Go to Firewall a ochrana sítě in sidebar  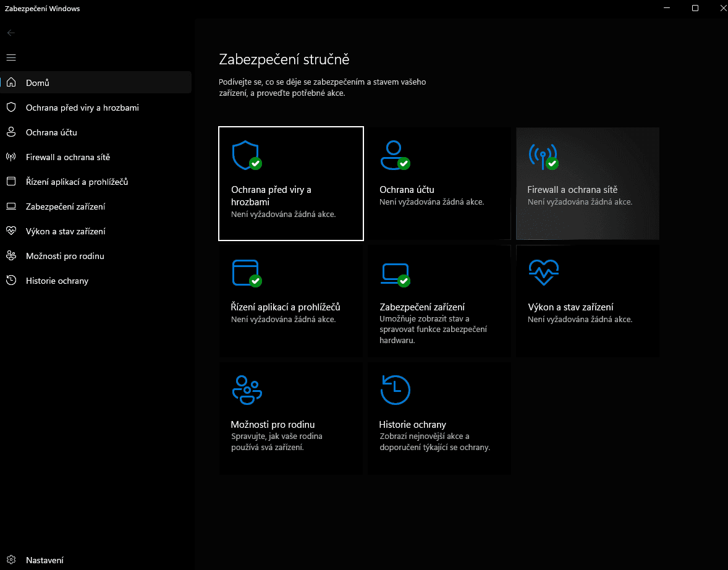click(96, 156)
